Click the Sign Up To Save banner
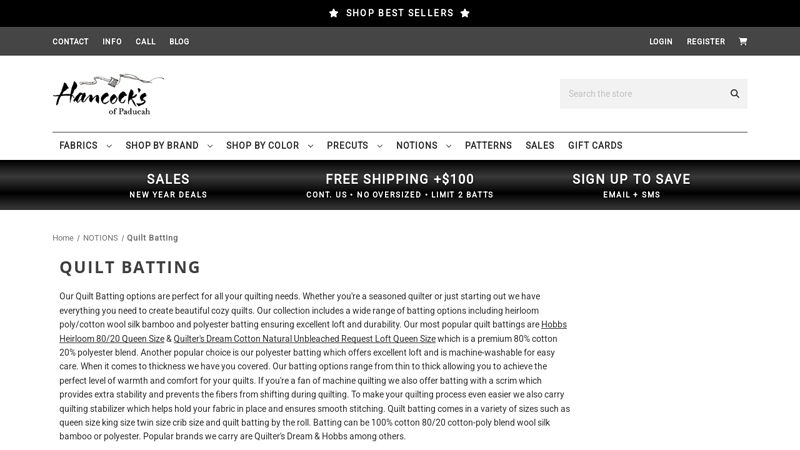 tap(631, 185)
